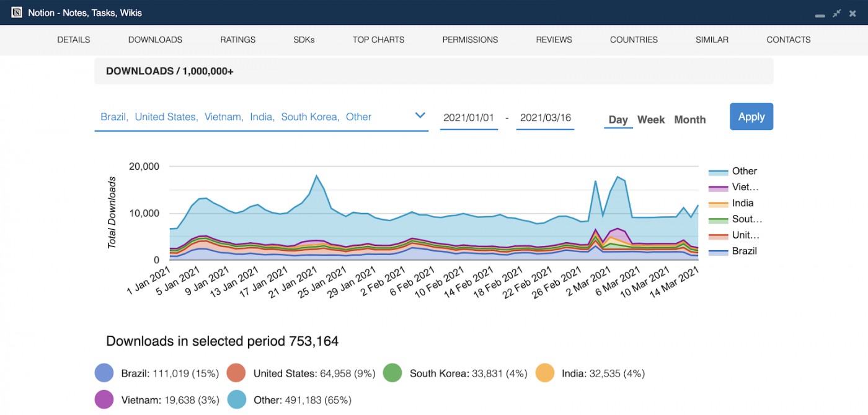Click the 20,000 y-axis label
The width and height of the screenshot is (868, 415).
pos(144,167)
